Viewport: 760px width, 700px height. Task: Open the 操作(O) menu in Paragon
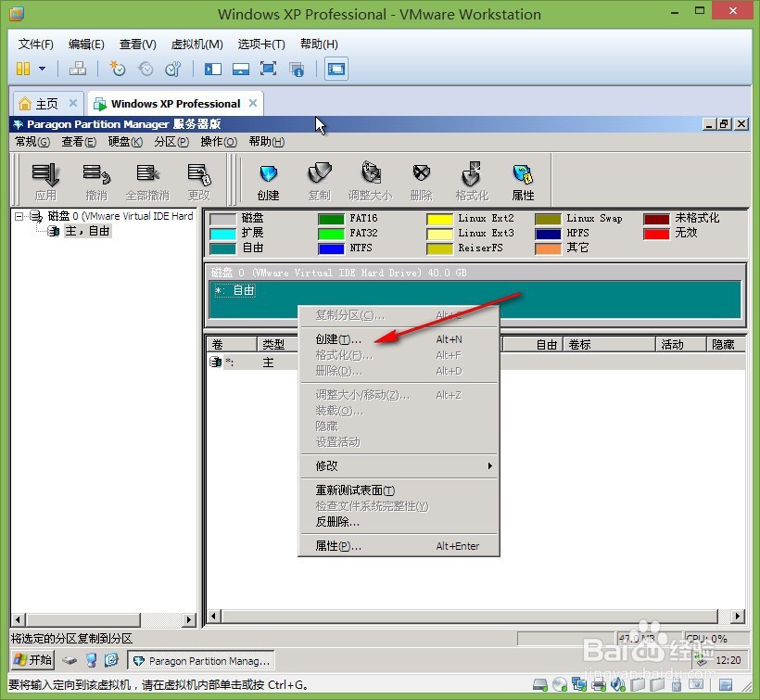[x=219, y=142]
